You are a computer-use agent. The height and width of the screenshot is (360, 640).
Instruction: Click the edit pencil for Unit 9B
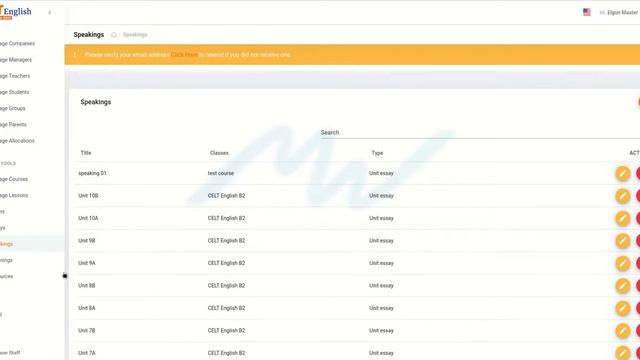tap(622, 241)
